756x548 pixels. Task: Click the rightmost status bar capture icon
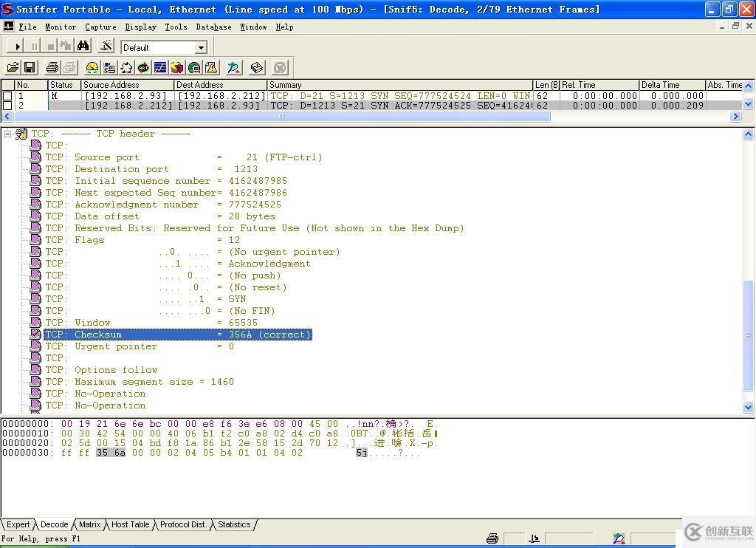click(619, 538)
